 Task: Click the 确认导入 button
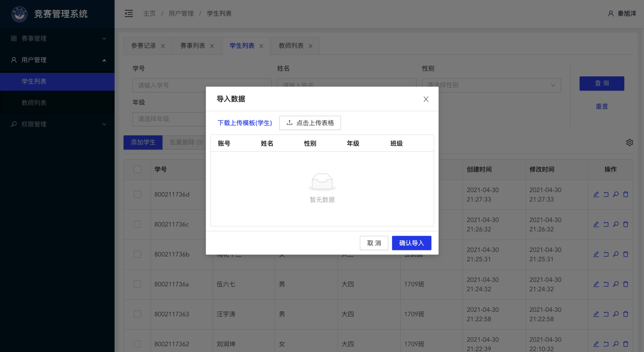412,243
